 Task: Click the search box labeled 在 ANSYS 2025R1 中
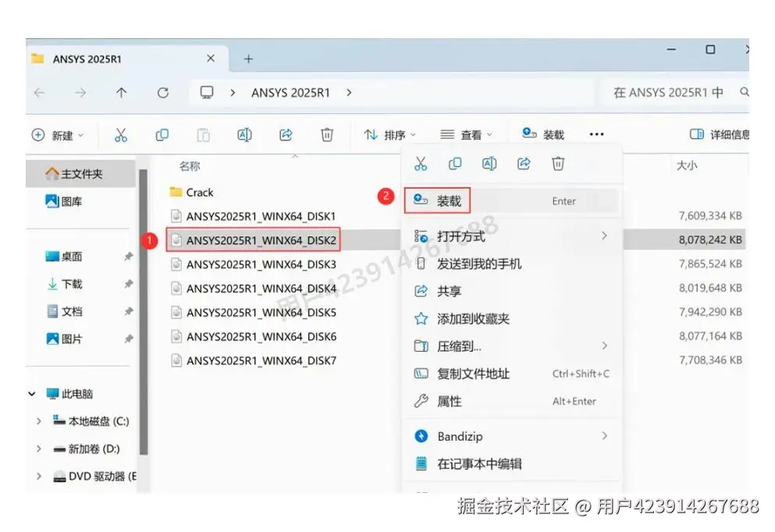coord(673,92)
